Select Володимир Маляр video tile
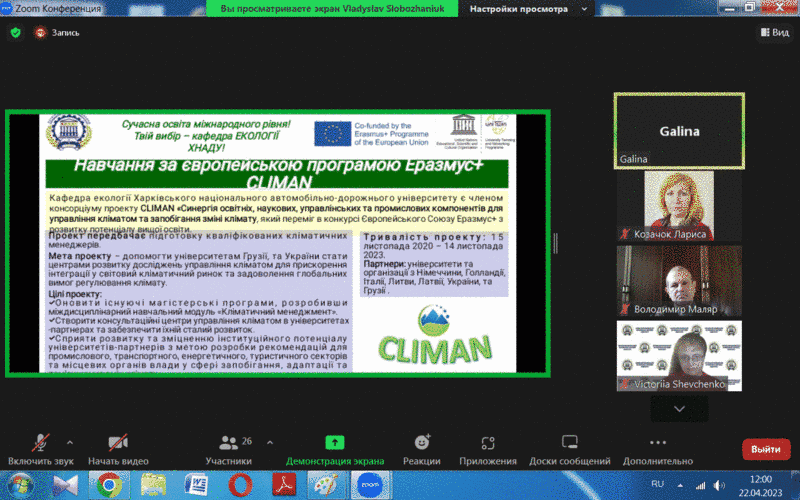Image resolution: width=800 pixels, height=500 pixels. click(x=679, y=281)
